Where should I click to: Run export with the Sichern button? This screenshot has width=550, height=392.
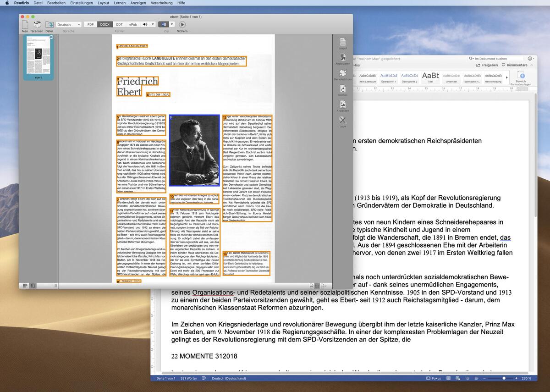click(182, 24)
